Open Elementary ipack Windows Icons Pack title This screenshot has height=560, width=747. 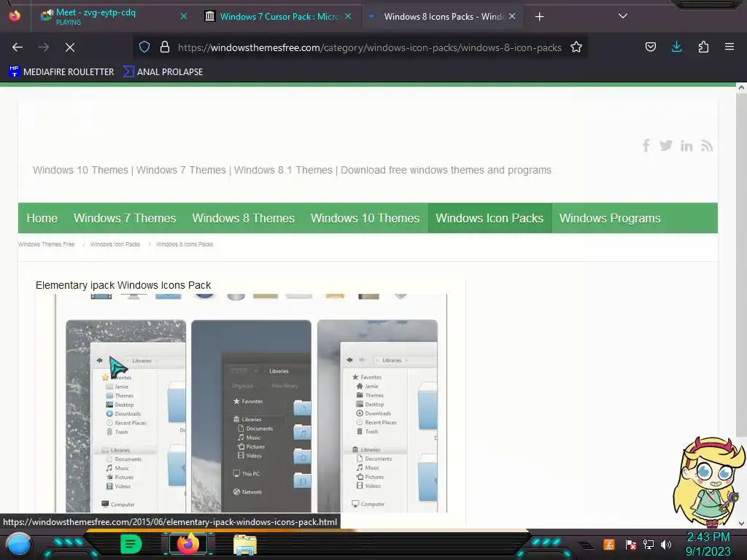pyautogui.click(x=123, y=285)
